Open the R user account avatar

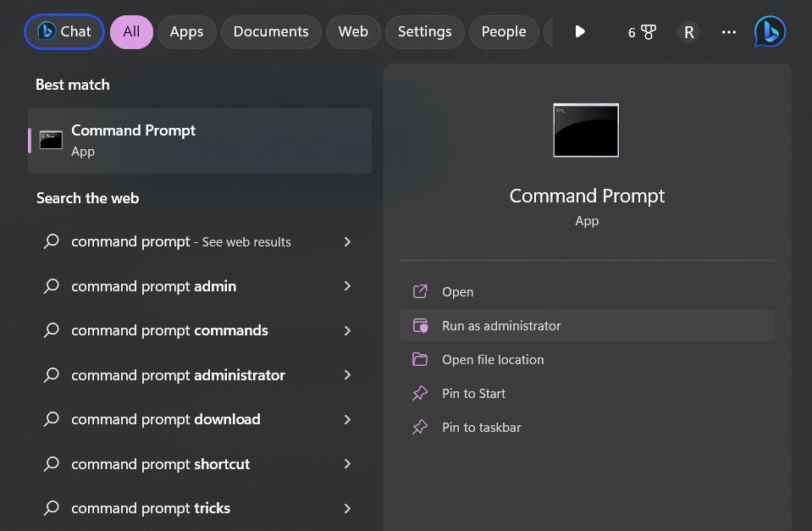click(688, 32)
